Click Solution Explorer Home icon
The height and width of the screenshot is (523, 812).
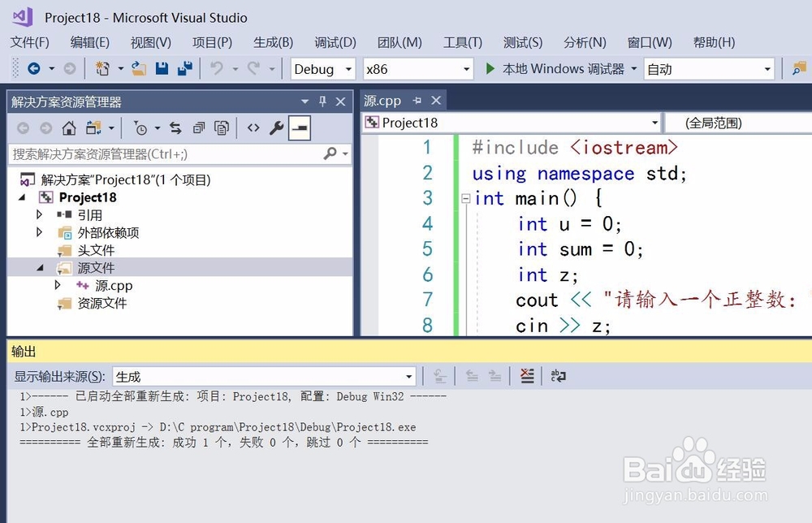tap(69, 128)
